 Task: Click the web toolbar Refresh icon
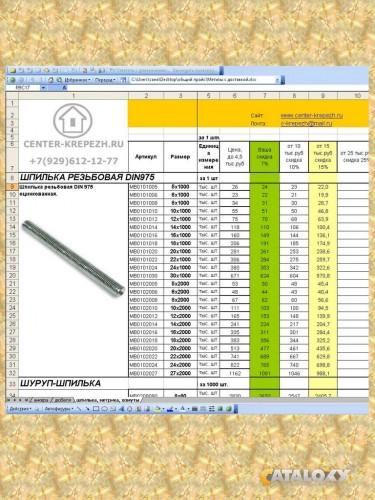pos(50,80)
